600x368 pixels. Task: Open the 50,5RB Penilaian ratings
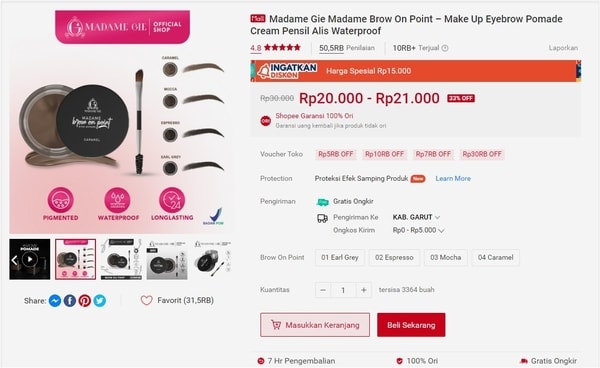coord(347,48)
